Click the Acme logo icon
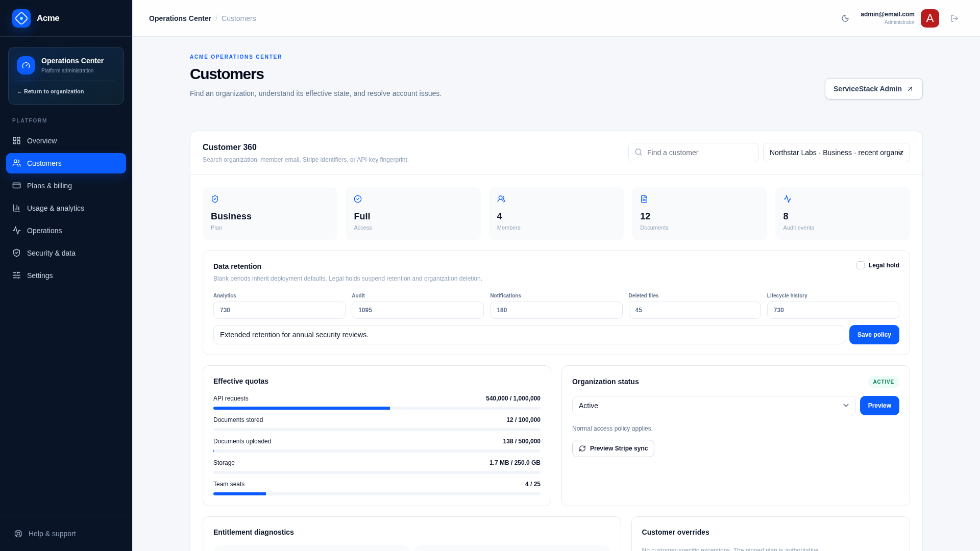This screenshot has width=980, height=551. pyautogui.click(x=21, y=18)
